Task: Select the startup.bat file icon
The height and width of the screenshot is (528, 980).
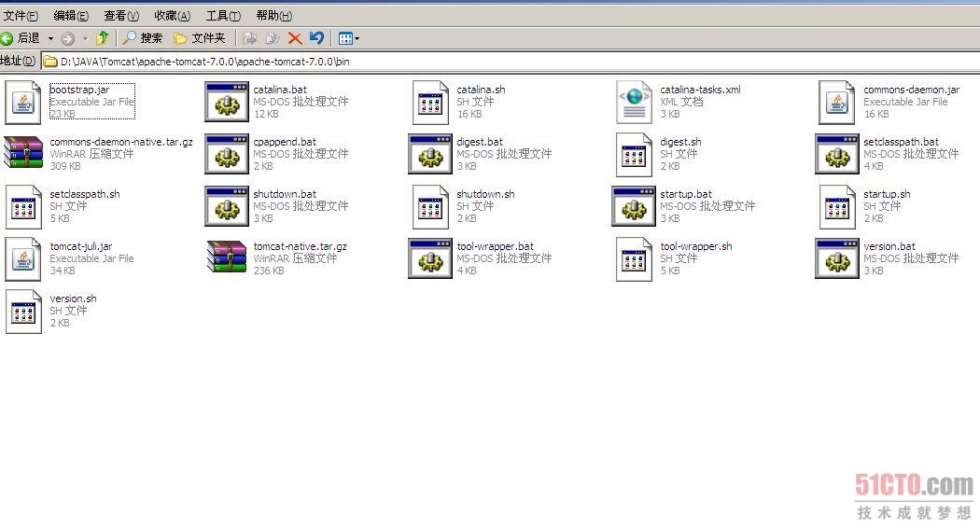Action: [x=634, y=206]
